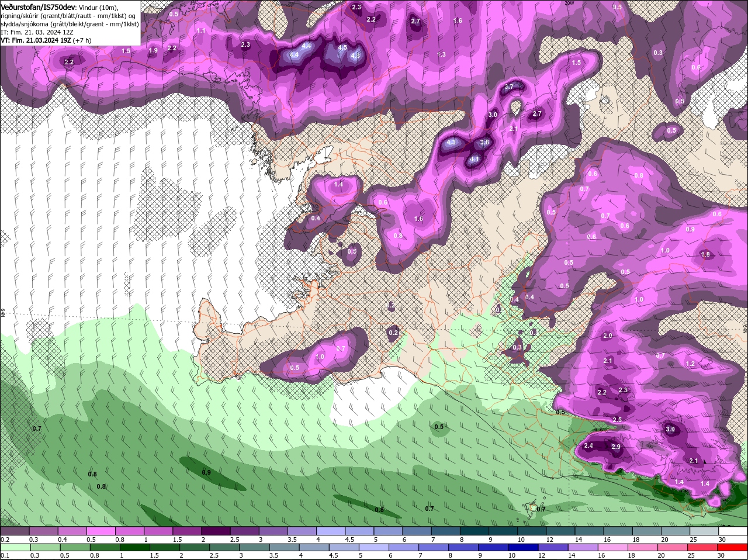Pick the bright pink snow swatch at 0.5
Image resolution: width=748 pixels, height=560 pixels.
tap(101, 531)
